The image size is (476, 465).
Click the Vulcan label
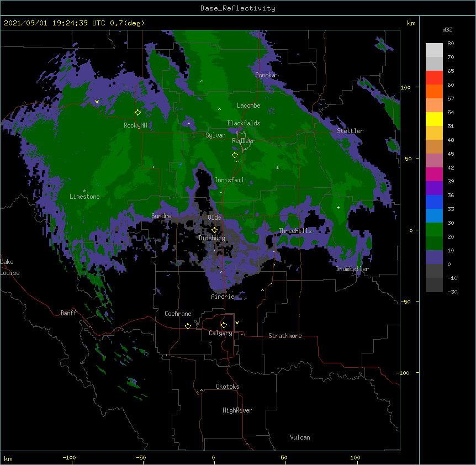click(x=300, y=437)
